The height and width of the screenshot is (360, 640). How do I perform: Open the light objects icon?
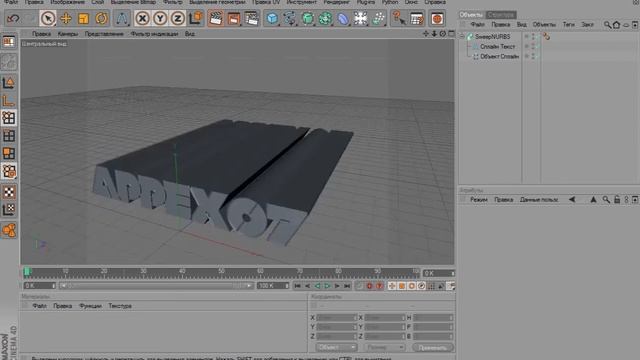click(x=379, y=18)
